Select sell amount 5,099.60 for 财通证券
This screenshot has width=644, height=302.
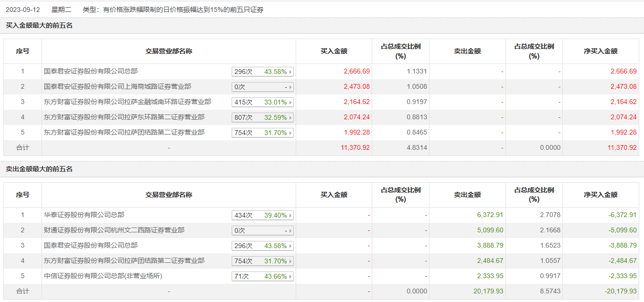coord(490,230)
